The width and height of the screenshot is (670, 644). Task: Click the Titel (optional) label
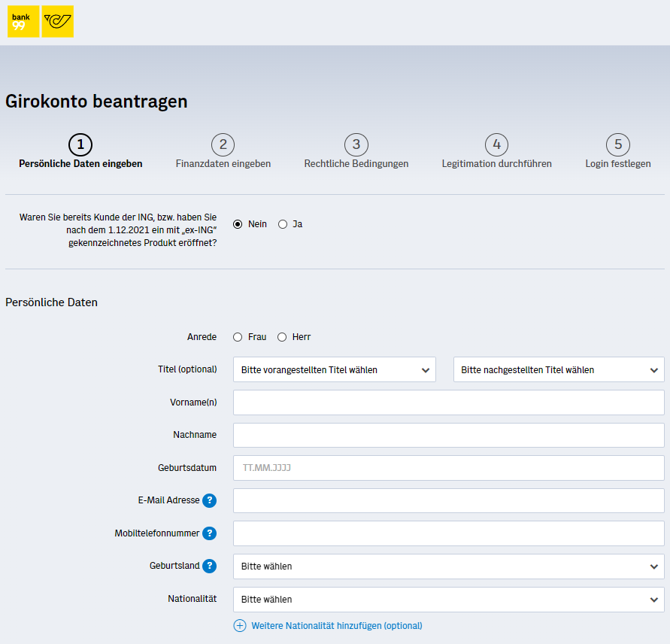click(187, 369)
